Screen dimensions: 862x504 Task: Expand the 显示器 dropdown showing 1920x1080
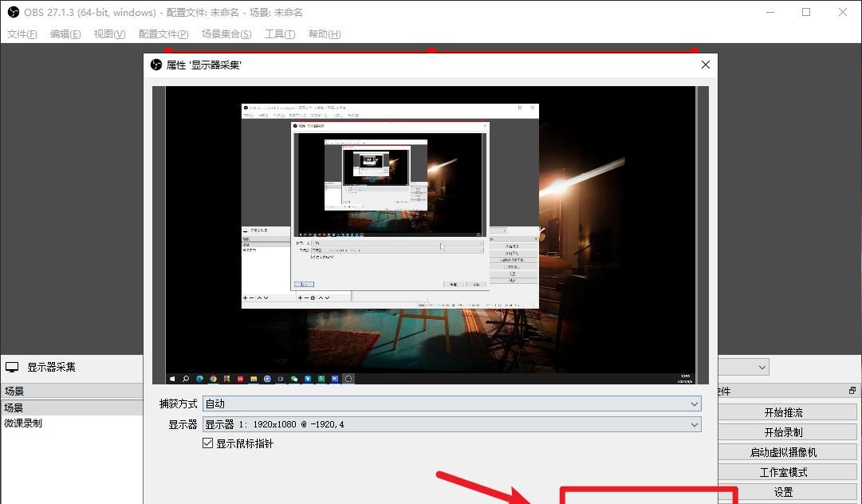point(452,424)
